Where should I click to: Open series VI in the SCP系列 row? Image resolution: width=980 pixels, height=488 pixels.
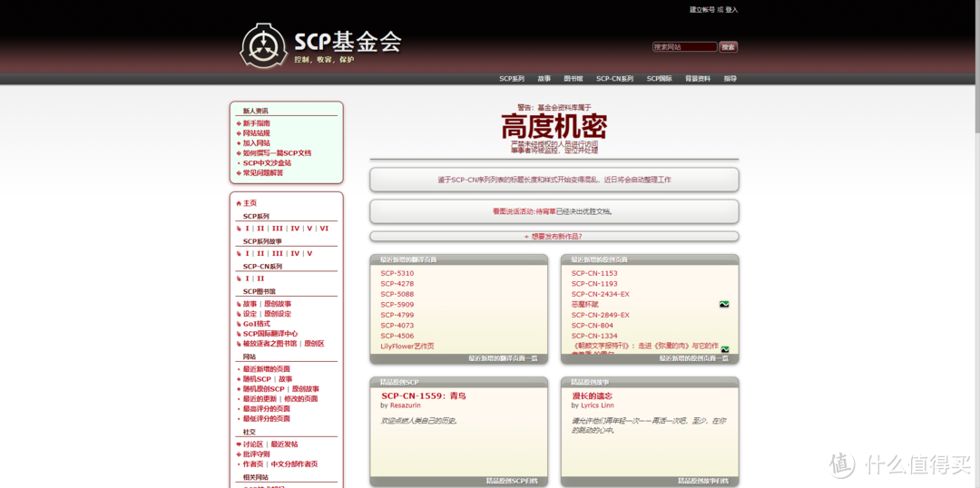pyautogui.click(x=324, y=229)
